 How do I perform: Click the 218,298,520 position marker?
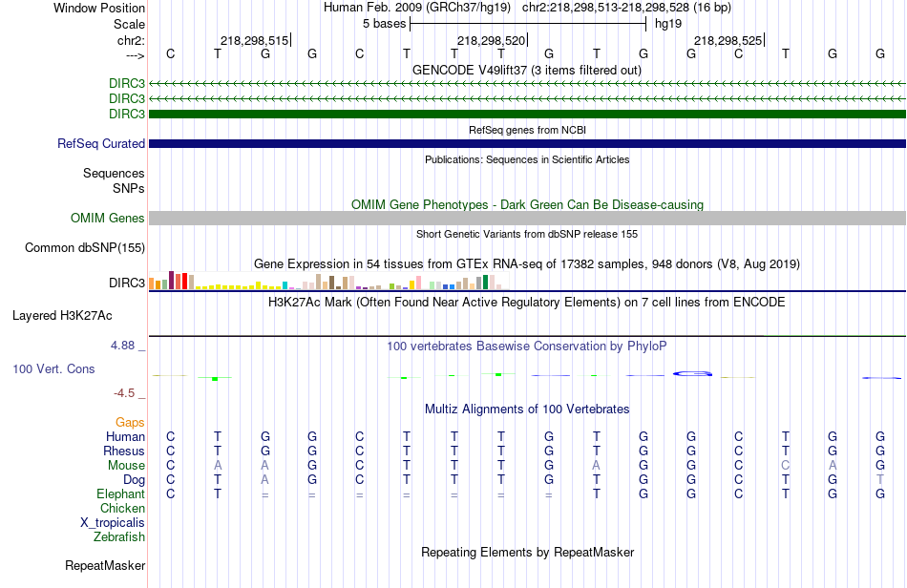(491, 40)
